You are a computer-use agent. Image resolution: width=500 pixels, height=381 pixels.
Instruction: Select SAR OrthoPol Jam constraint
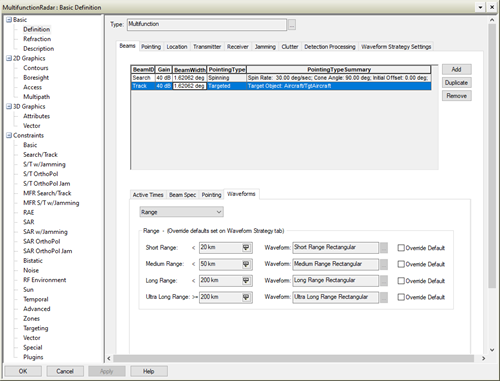tap(47, 251)
